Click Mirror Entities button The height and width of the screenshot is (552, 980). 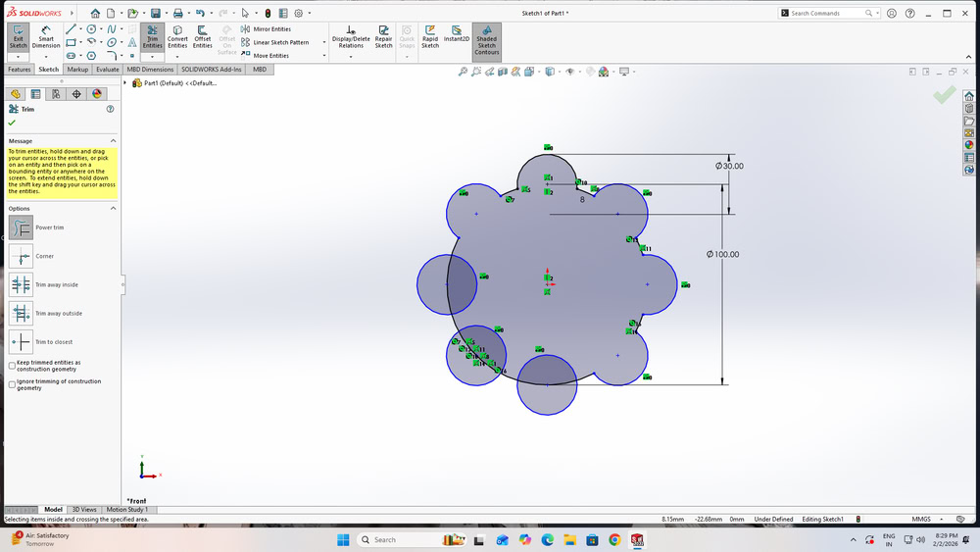[x=267, y=29]
